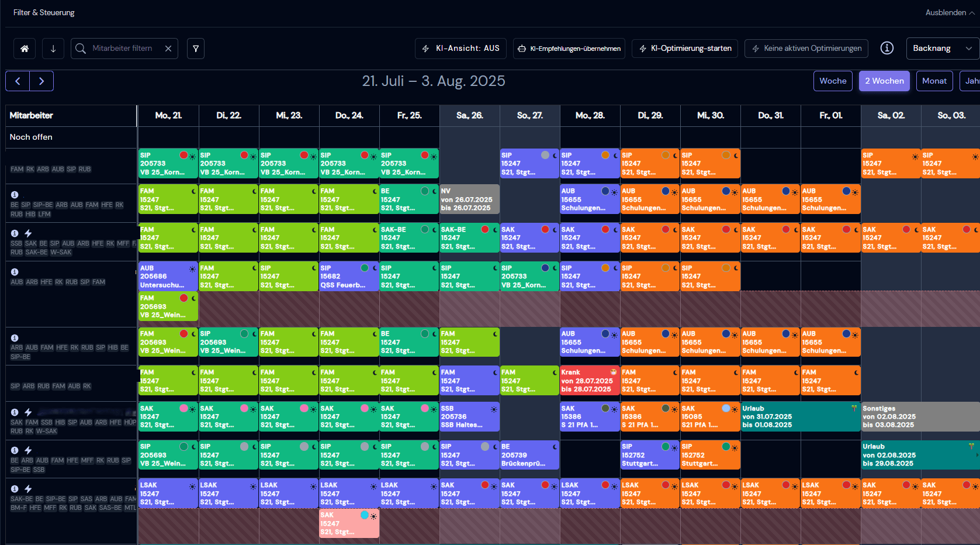Collapse panel via Ausblenden
This screenshot has width=980, height=545.
pyautogui.click(x=949, y=12)
